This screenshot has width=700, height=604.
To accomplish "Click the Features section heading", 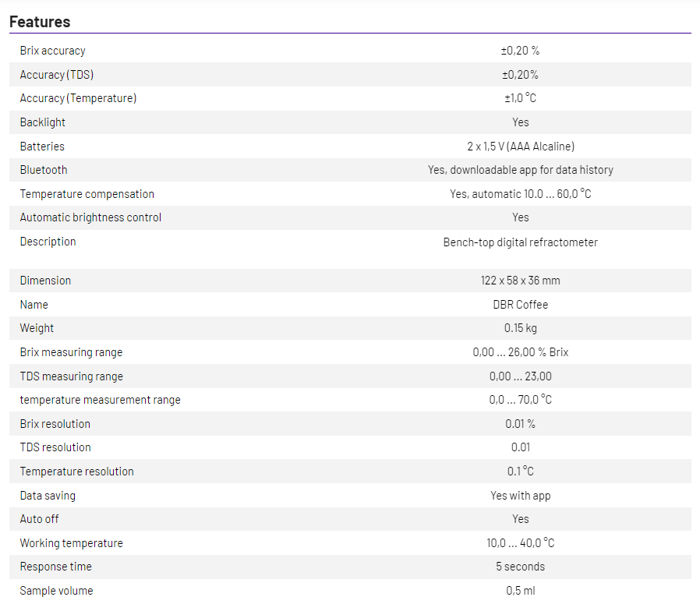I will point(40,22).
